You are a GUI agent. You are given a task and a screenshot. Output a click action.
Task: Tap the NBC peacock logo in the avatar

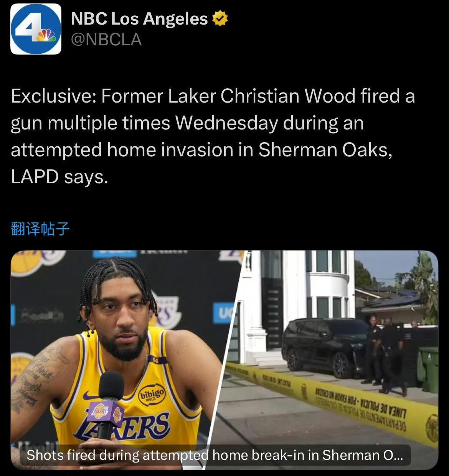point(47,35)
